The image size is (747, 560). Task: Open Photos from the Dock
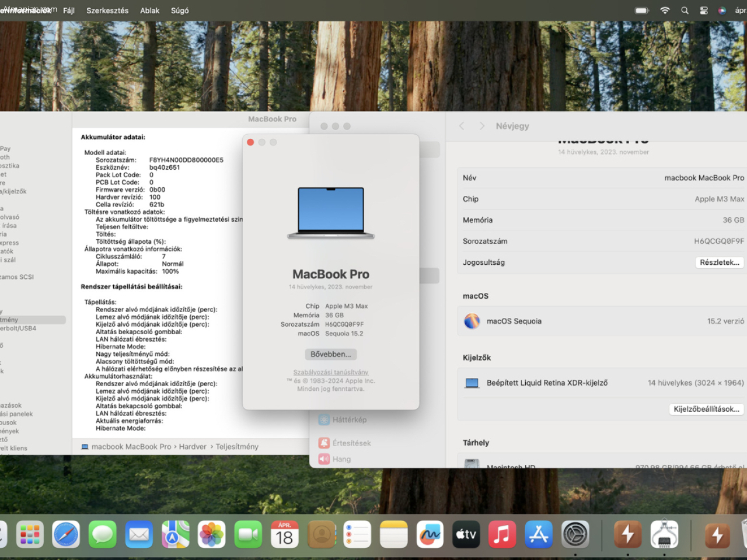coord(212,534)
